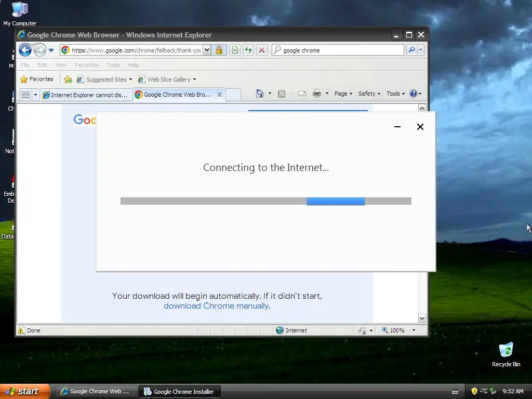This screenshot has width=532, height=399.
Task: Click the Quick Tabs icon
Action: [26, 95]
